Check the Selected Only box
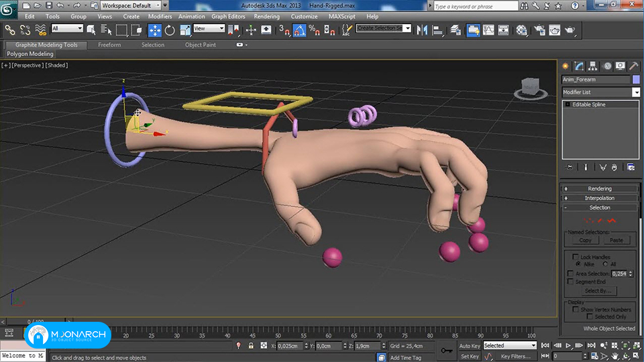This screenshot has width=644, height=362. pyautogui.click(x=590, y=317)
